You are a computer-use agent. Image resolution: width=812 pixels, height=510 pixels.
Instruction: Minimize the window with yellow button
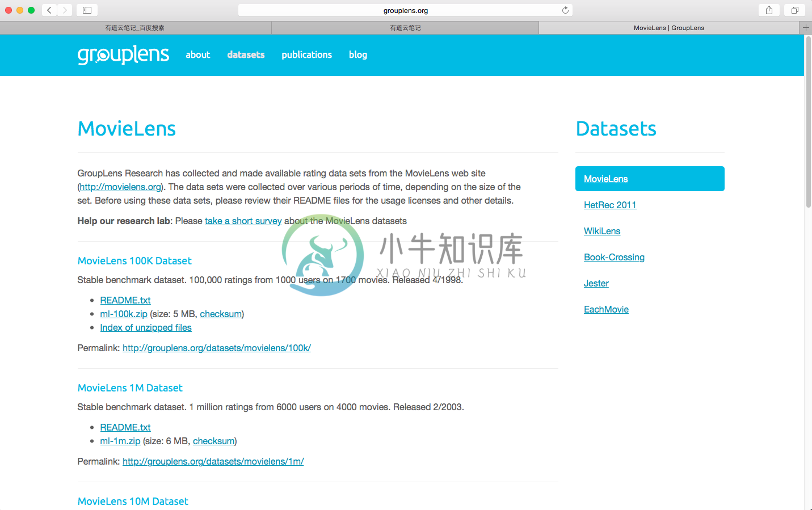[20, 10]
